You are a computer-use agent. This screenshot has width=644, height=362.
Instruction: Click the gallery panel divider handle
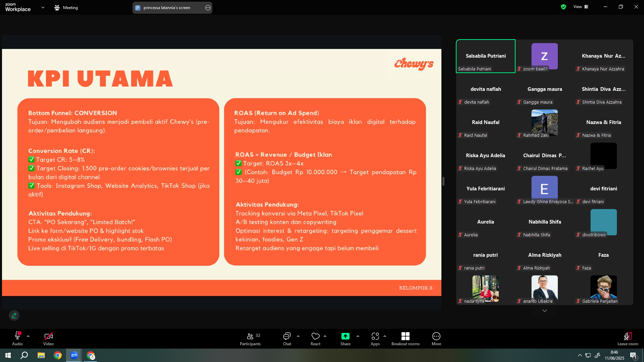pyautogui.click(x=443, y=181)
